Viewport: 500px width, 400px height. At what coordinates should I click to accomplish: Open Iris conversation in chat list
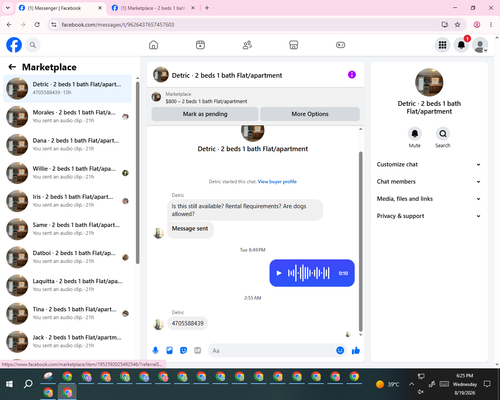pyautogui.click(x=67, y=201)
